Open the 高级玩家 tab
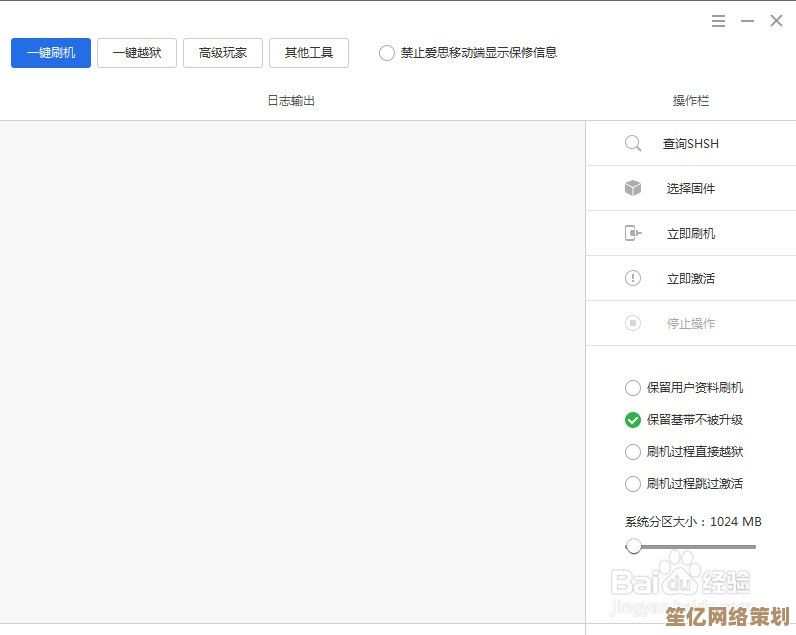 click(223, 53)
